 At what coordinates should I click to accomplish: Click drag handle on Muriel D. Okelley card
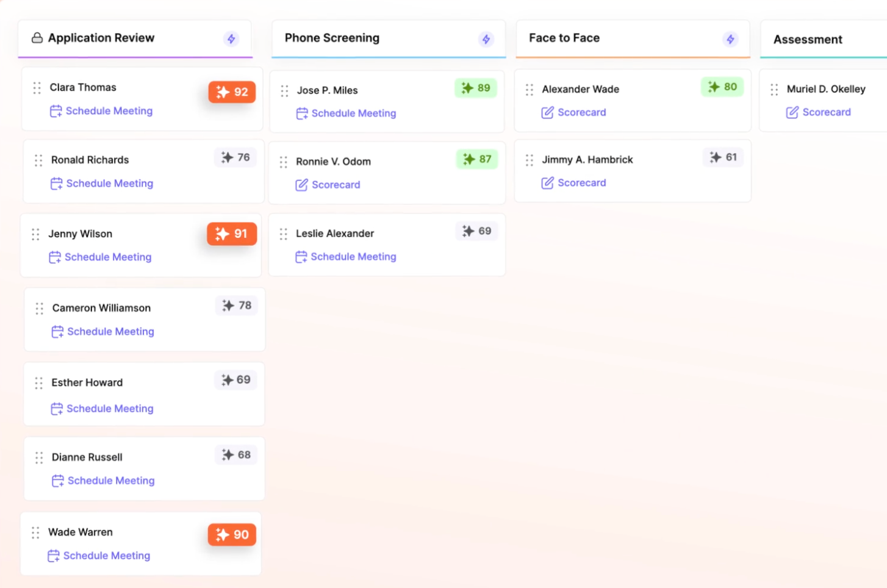coord(774,90)
